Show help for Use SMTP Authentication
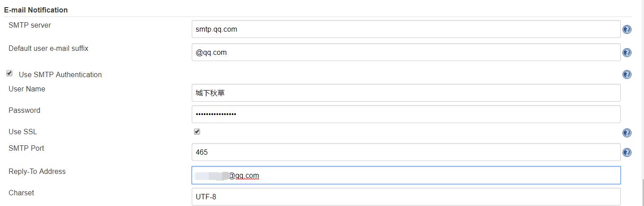 [x=627, y=74]
